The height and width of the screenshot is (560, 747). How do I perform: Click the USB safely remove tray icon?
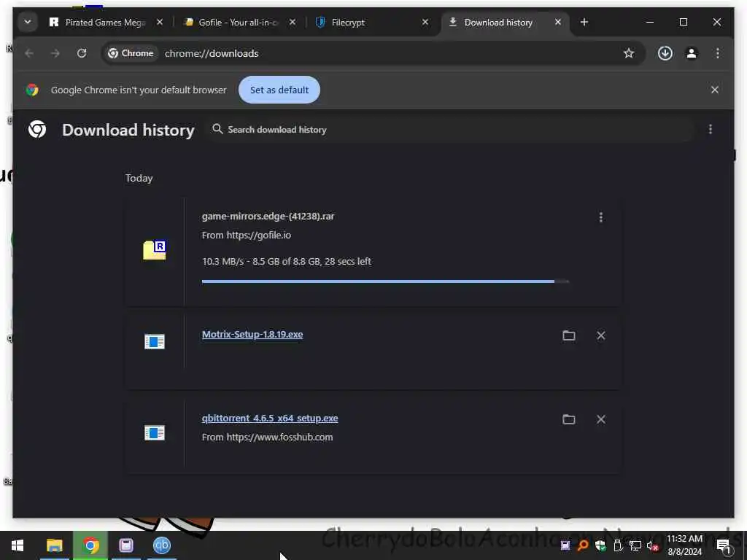(618, 545)
